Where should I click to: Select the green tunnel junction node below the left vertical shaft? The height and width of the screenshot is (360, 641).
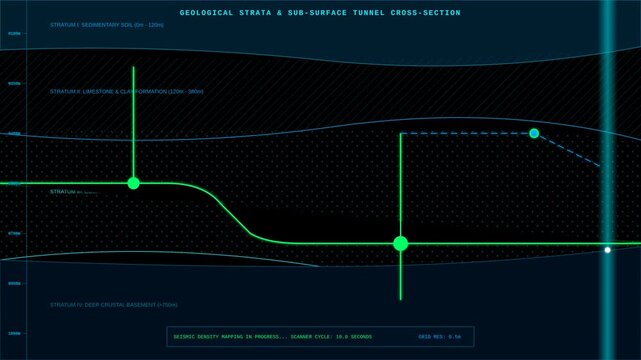point(133,183)
